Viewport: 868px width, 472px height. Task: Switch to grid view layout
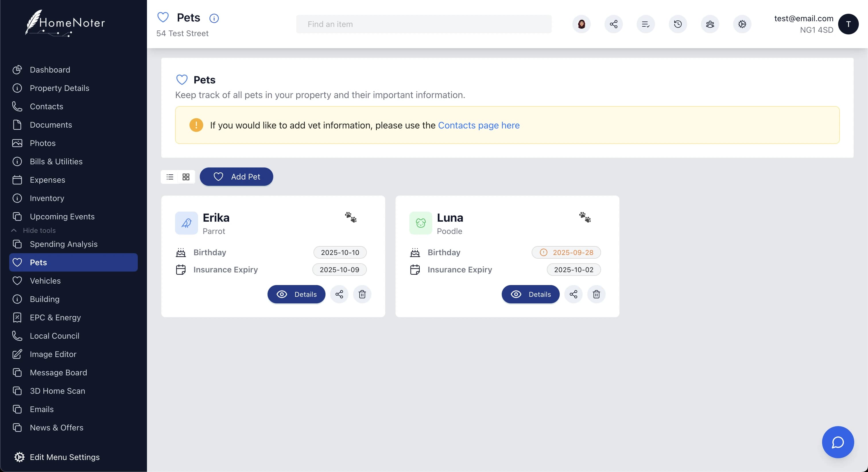[x=186, y=177]
